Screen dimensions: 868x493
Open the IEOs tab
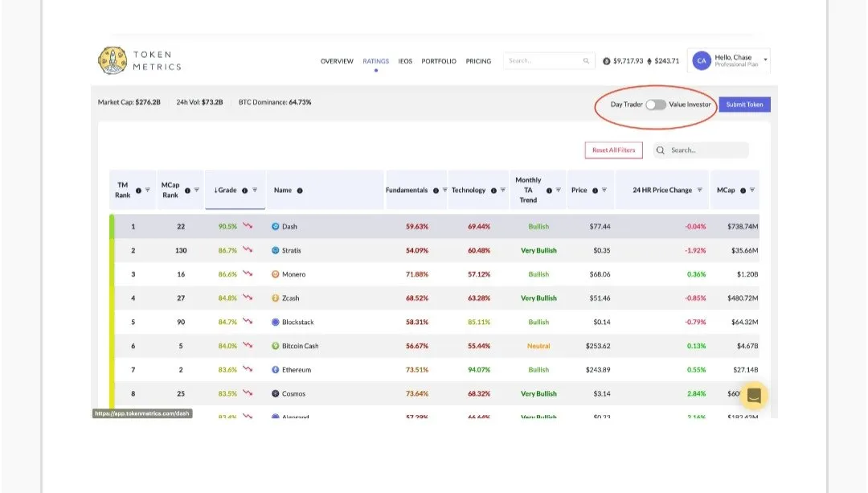(405, 61)
